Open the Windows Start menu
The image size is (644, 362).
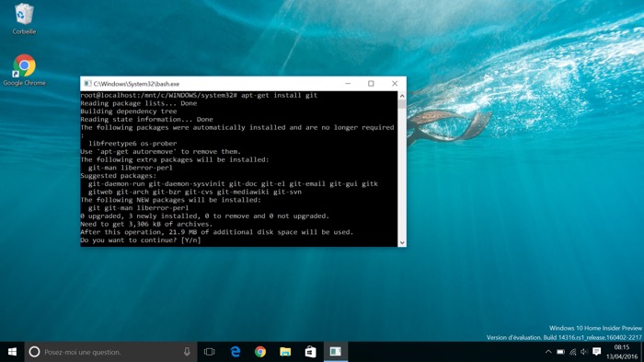pos(12,352)
